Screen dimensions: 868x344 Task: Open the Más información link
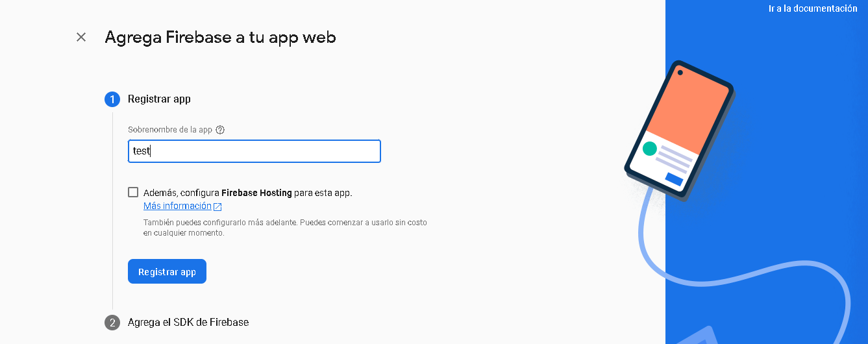click(177, 206)
